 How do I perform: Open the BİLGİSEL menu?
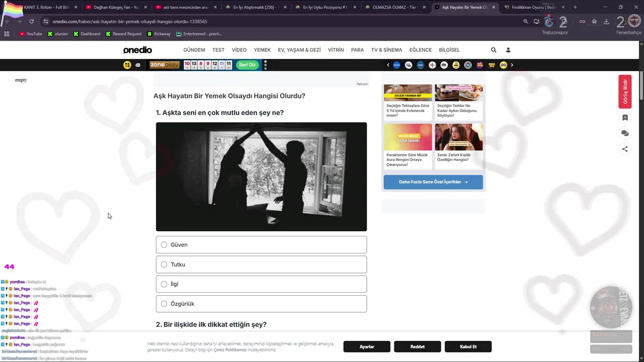pyautogui.click(x=449, y=50)
